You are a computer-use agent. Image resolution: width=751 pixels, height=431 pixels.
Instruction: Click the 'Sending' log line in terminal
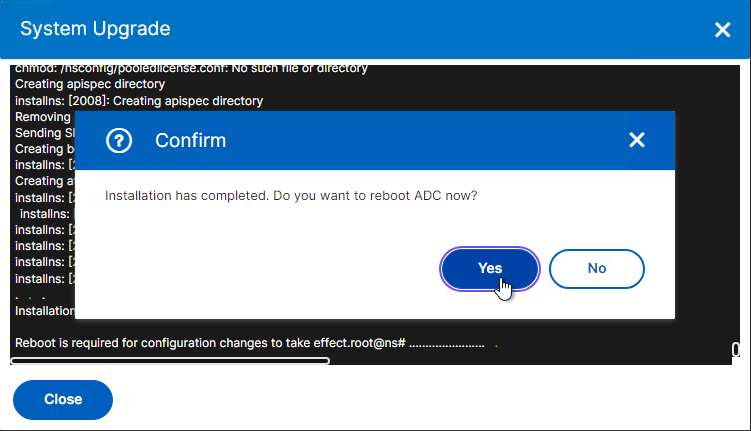click(45, 133)
